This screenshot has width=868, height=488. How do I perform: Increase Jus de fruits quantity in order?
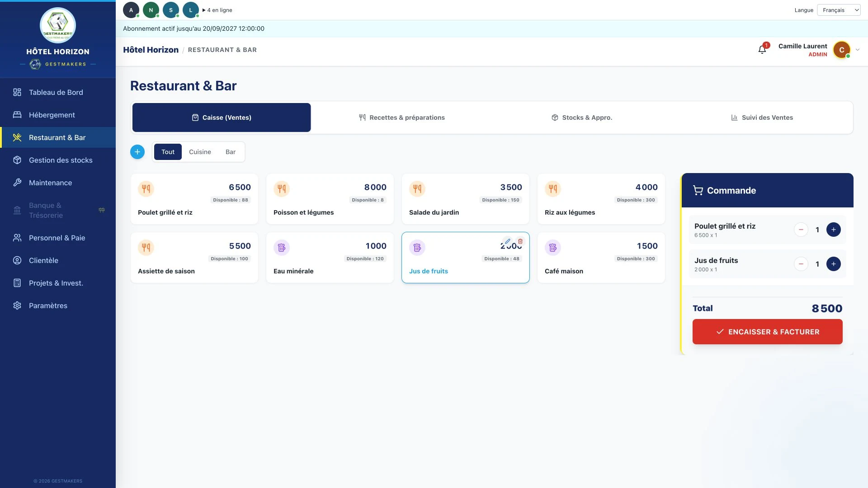pyautogui.click(x=833, y=264)
